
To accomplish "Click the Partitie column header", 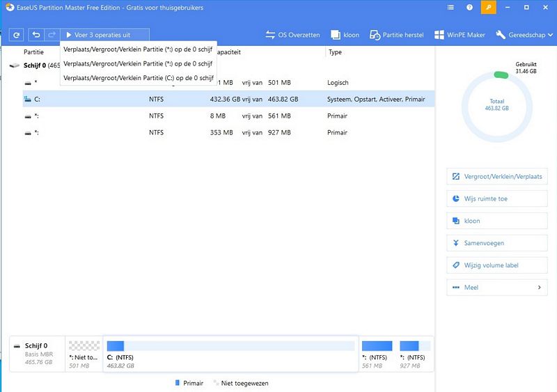I will click(33, 52).
